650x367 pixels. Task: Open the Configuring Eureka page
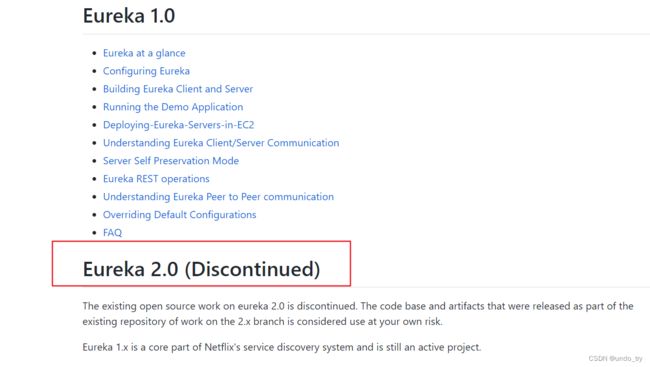[x=146, y=71]
